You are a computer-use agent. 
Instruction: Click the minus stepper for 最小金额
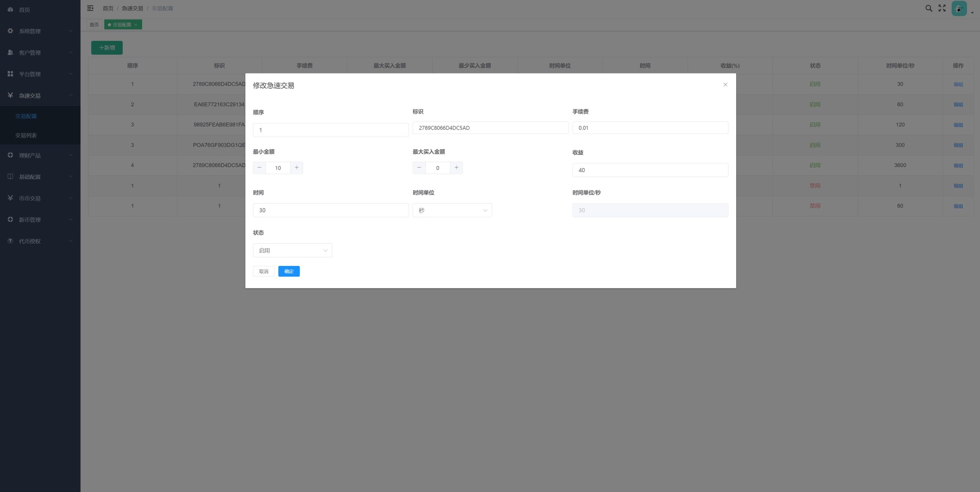click(259, 168)
